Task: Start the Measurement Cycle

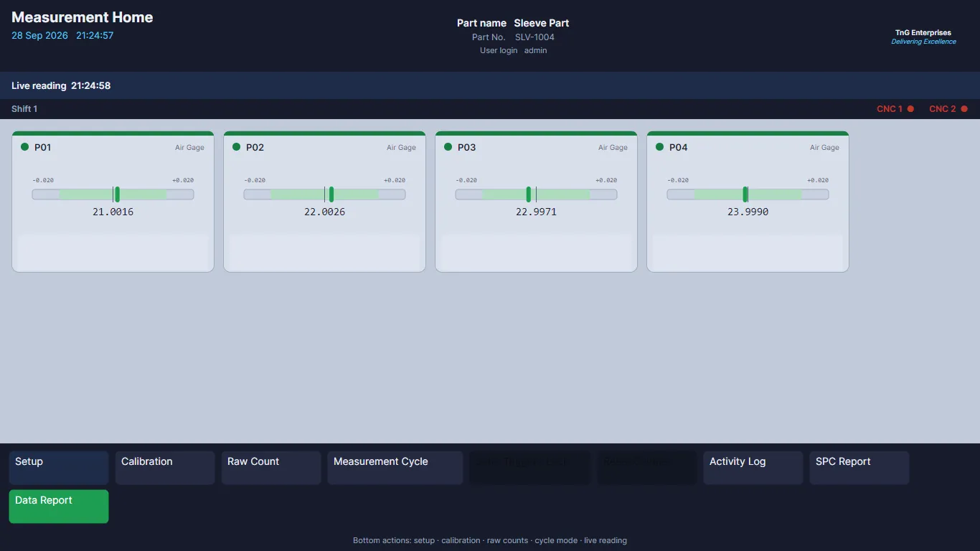Action: tap(395, 468)
